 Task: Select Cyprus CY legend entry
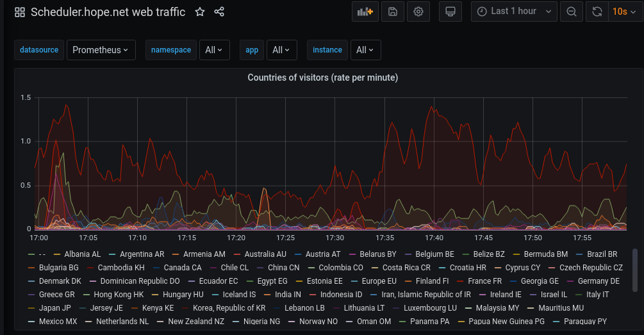click(x=522, y=268)
